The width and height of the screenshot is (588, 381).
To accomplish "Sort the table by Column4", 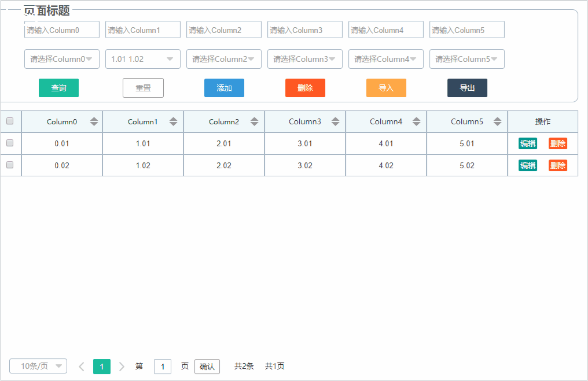I will [416, 121].
